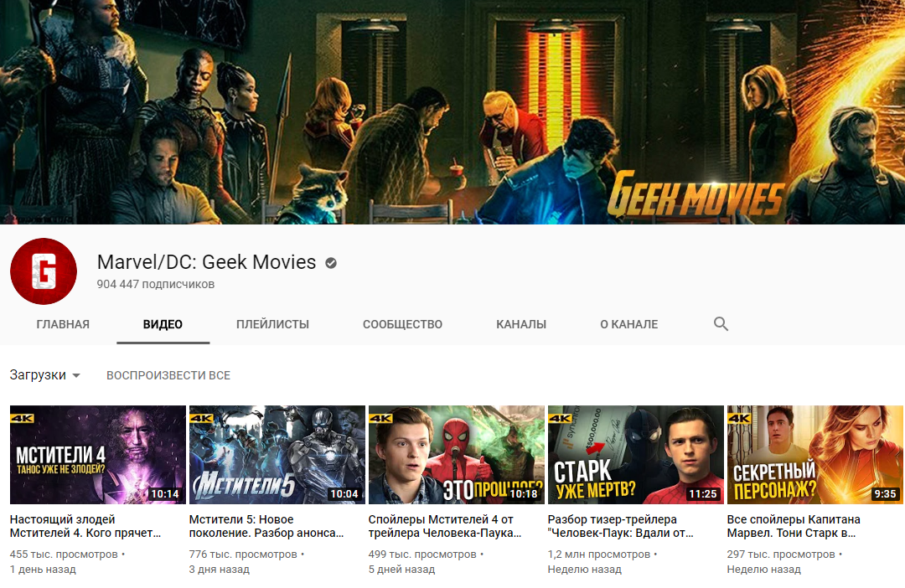Screen dimensions: 905x588
Task: Open the ПЛЕЙЛИСТЫ tab
Action: pyautogui.click(x=272, y=324)
